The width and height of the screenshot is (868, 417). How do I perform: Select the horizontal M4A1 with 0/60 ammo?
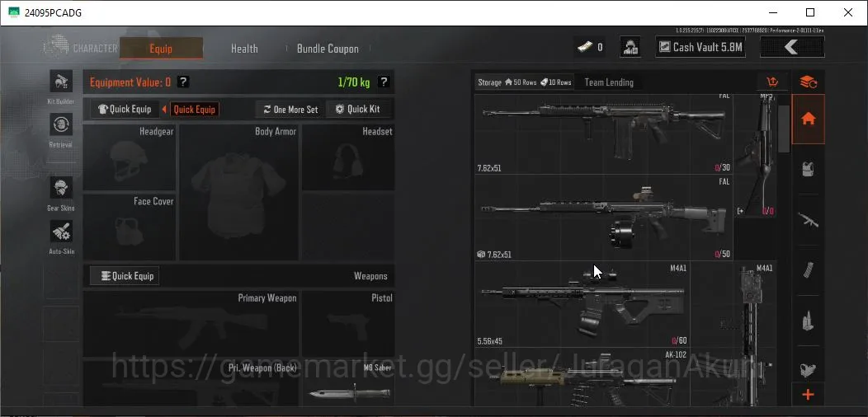(583, 304)
